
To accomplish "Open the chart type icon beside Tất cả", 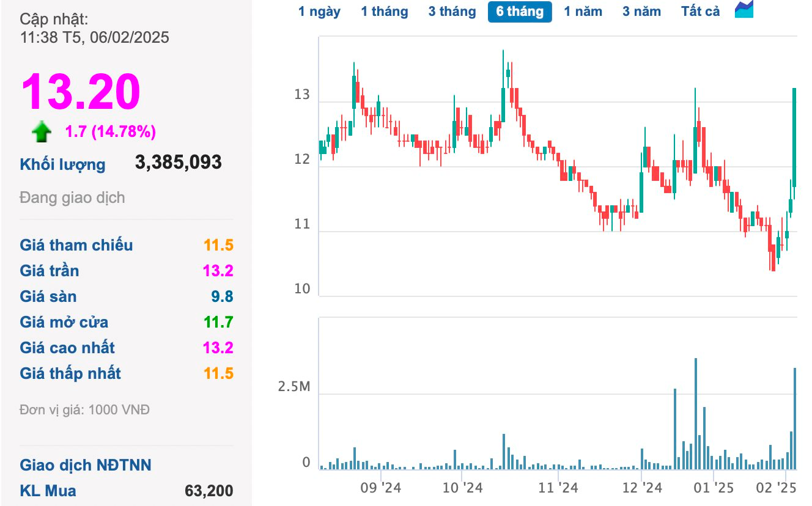I will (x=744, y=10).
